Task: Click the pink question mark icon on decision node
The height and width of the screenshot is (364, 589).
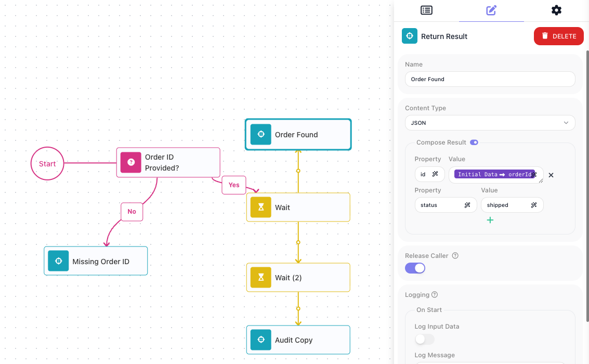Action: (x=130, y=162)
